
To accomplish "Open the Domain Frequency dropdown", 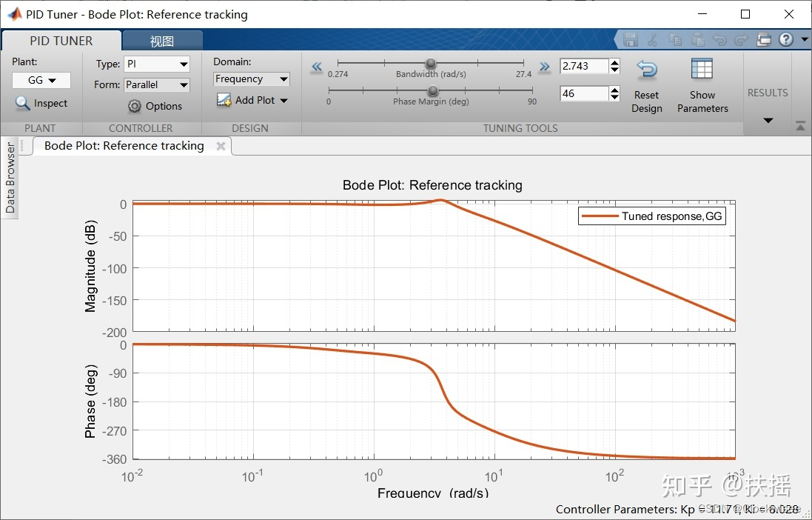I will (251, 79).
